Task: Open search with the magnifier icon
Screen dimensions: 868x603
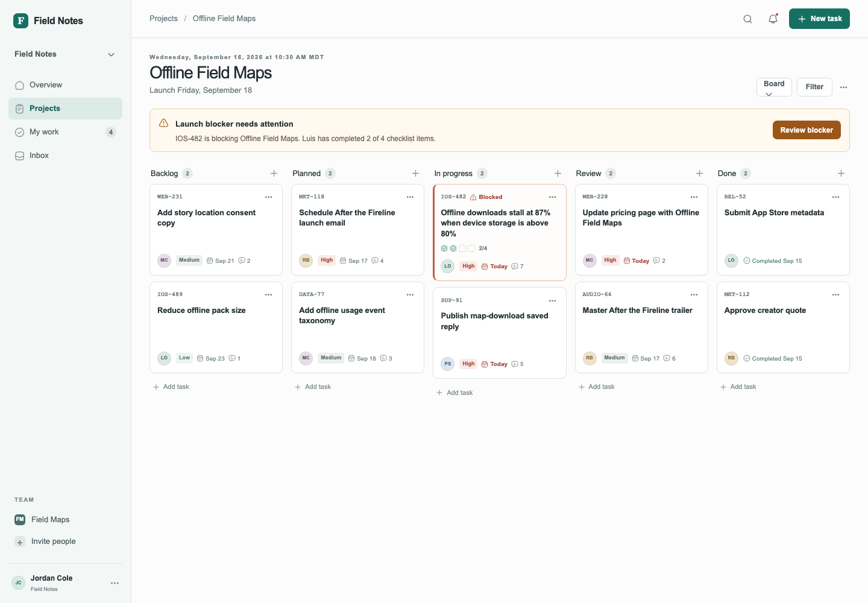Action: 747,19
